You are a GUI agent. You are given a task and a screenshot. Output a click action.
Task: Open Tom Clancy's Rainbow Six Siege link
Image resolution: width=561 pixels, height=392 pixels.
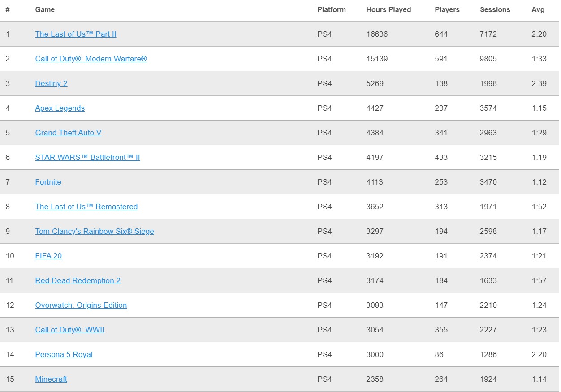[95, 231]
